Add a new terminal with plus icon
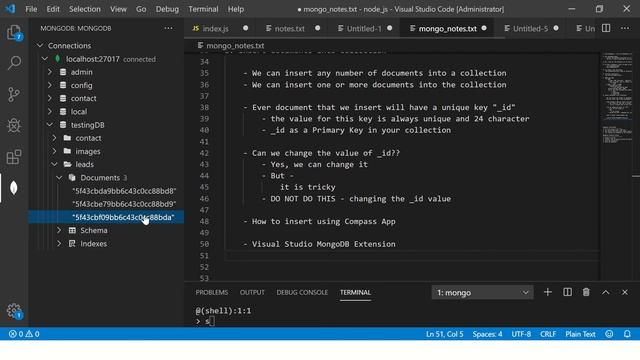 (x=548, y=292)
